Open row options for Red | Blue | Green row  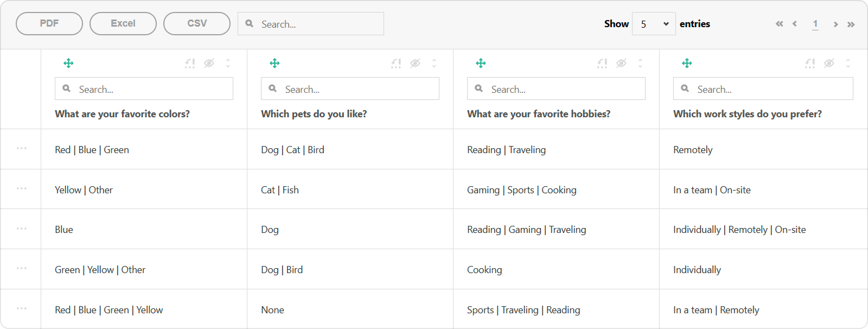pyautogui.click(x=22, y=148)
